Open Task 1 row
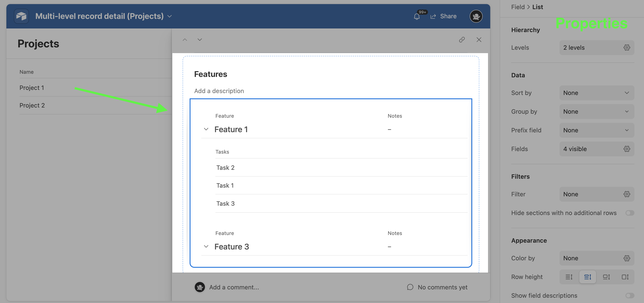The width and height of the screenshot is (644, 303). point(341,185)
